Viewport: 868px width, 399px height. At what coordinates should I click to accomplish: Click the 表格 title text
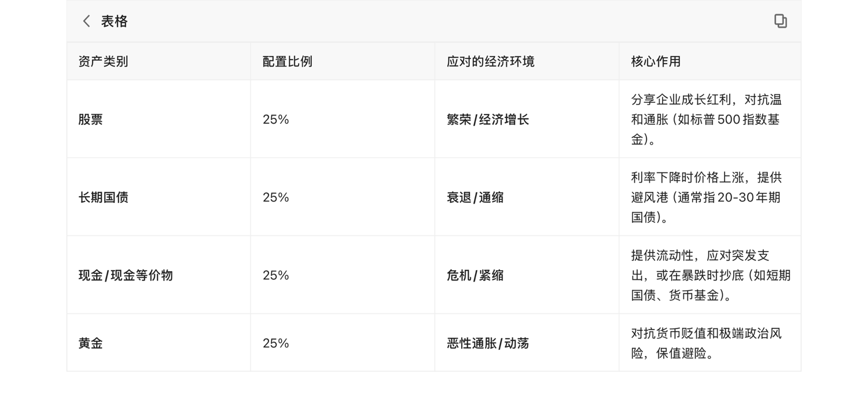click(114, 21)
